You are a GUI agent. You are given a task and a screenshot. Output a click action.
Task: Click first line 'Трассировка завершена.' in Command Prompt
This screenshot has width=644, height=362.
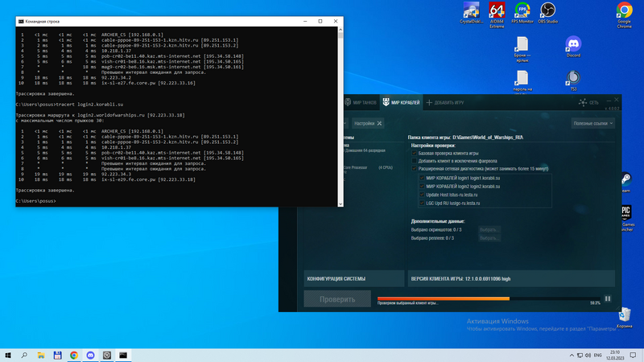tap(45, 93)
